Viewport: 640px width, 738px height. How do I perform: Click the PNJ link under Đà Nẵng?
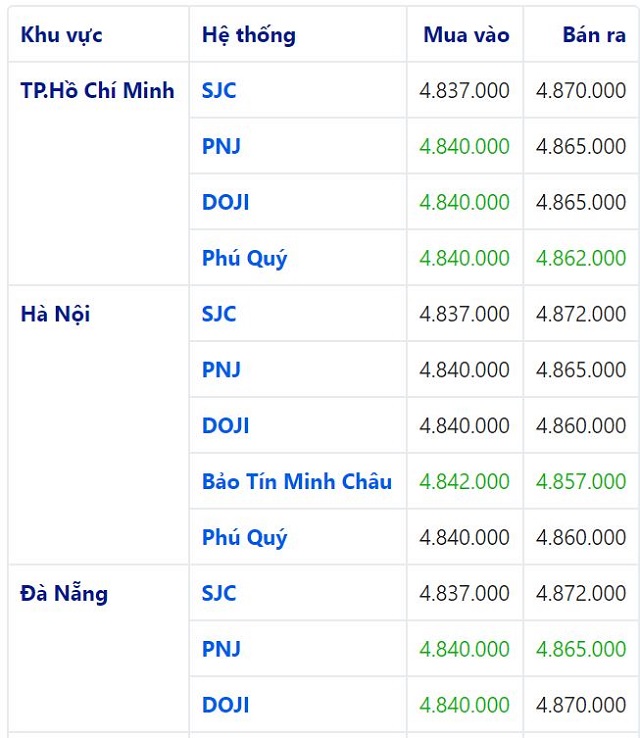221,649
